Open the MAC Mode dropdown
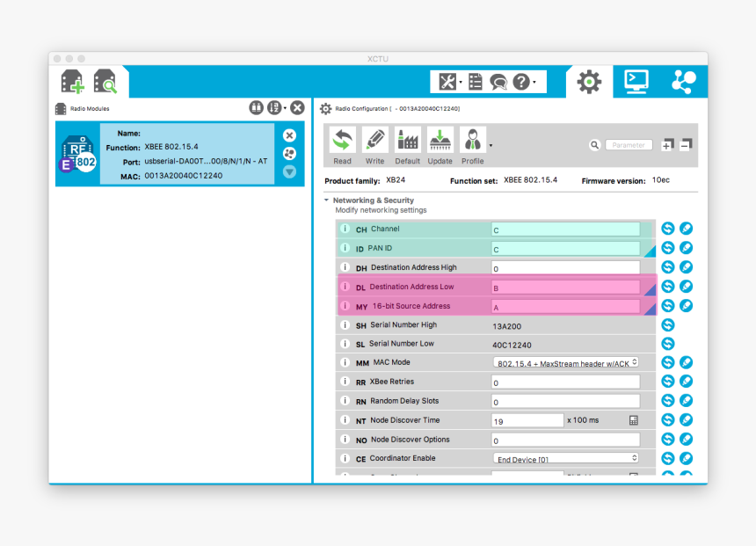Image resolution: width=756 pixels, height=546 pixels. (566, 362)
